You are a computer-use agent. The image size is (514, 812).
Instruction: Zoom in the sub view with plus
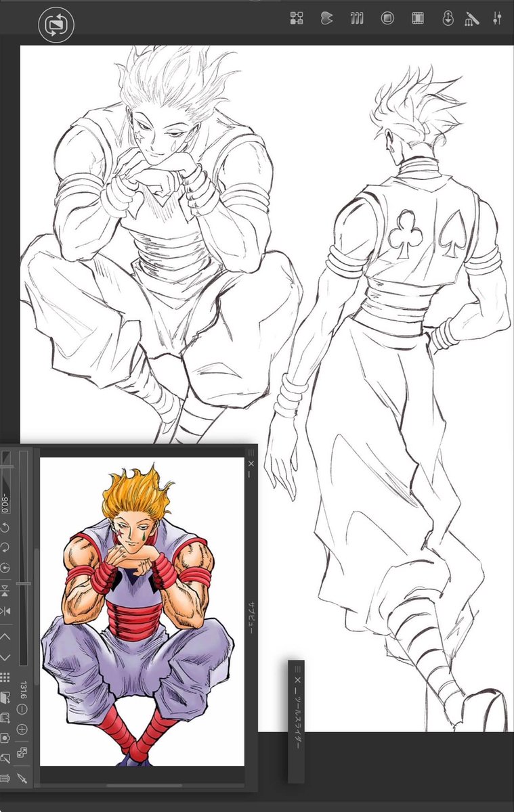(x=22, y=729)
